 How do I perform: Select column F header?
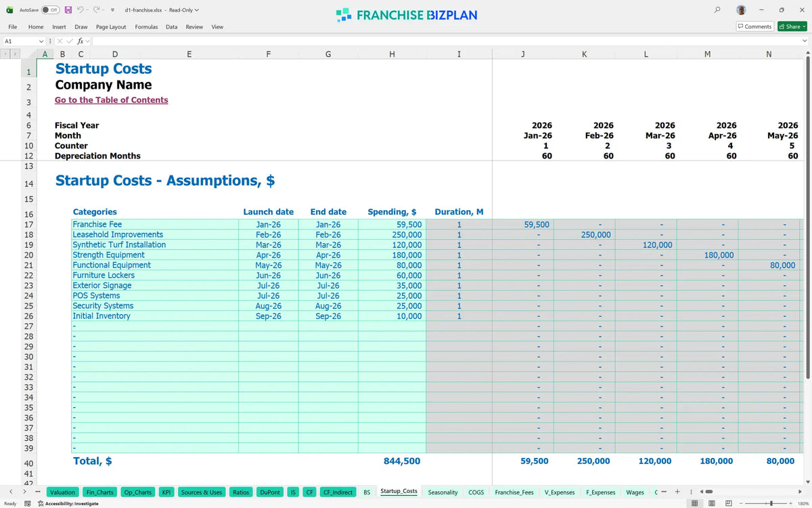tap(269, 54)
